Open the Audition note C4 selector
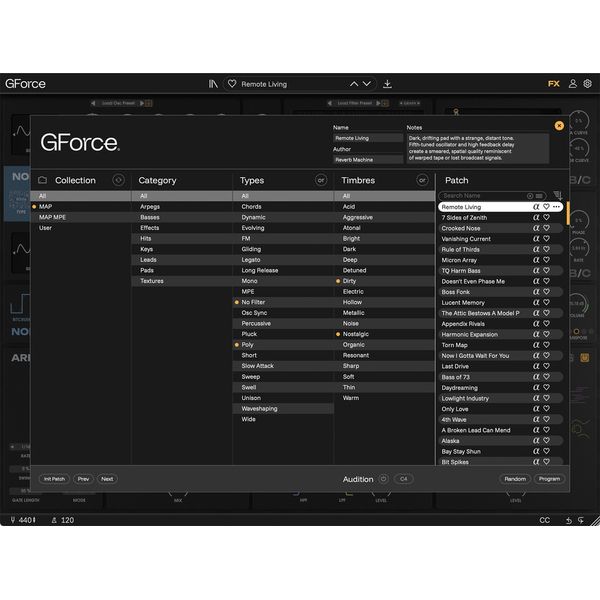600x600 pixels. click(404, 479)
